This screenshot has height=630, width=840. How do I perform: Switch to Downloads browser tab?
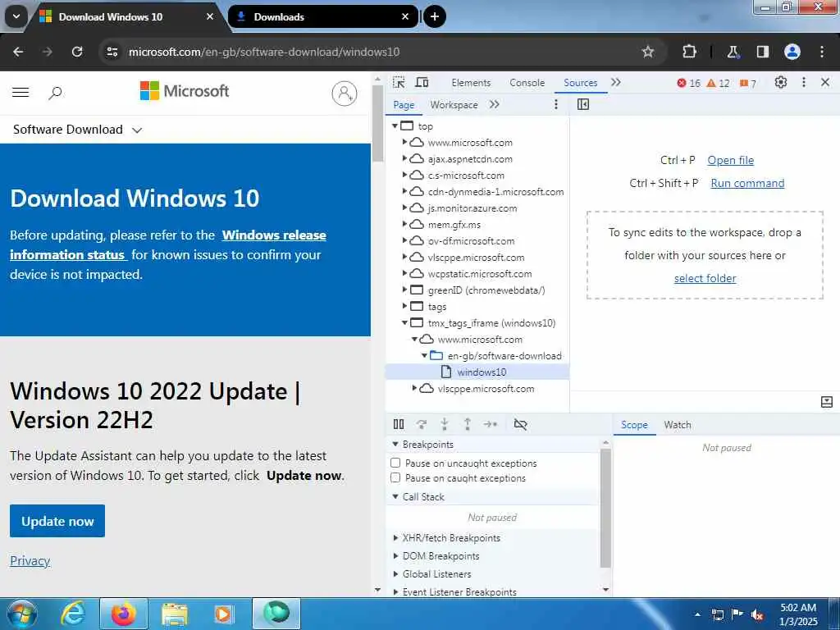323,16
